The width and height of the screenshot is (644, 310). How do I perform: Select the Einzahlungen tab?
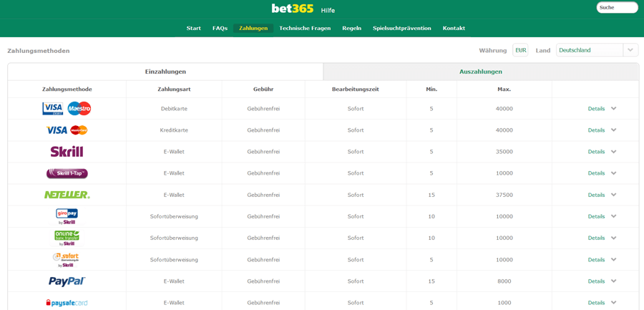[165, 72]
